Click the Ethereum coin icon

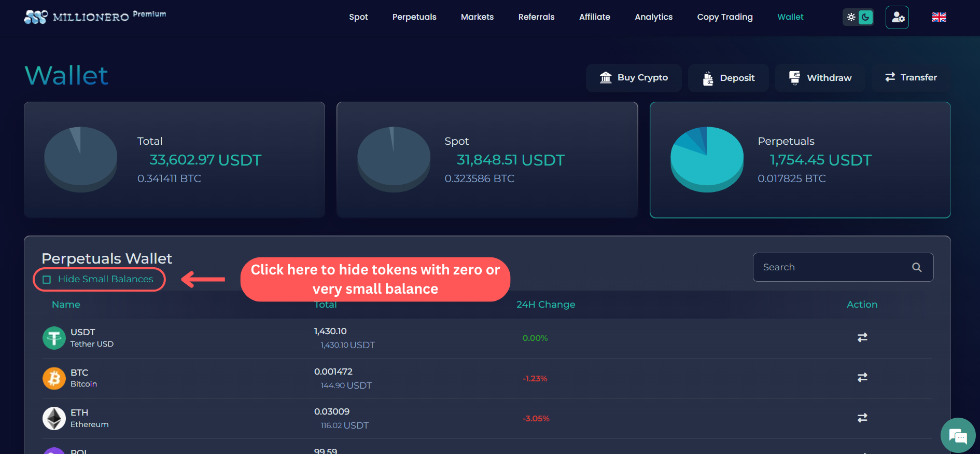click(x=54, y=418)
